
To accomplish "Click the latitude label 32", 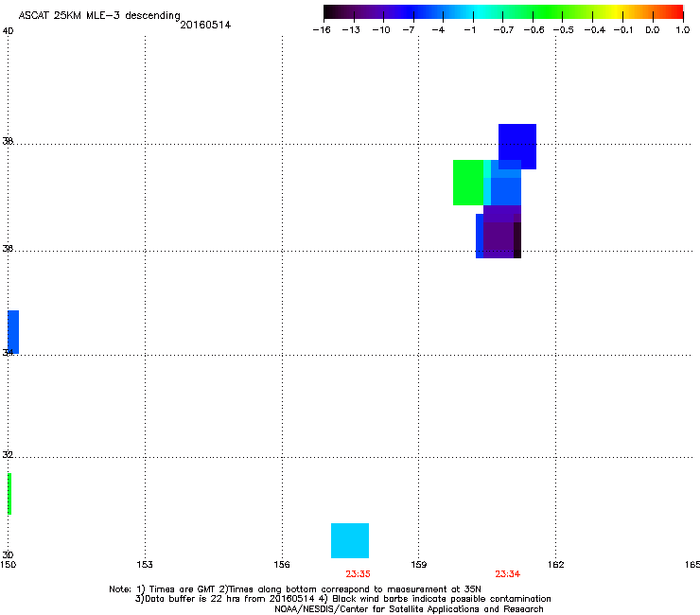I will click(x=8, y=455).
